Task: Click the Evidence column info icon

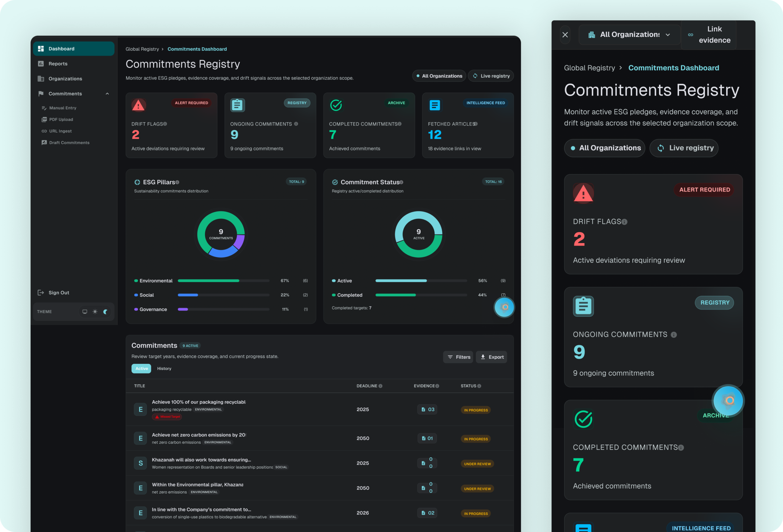Action: pos(437,386)
